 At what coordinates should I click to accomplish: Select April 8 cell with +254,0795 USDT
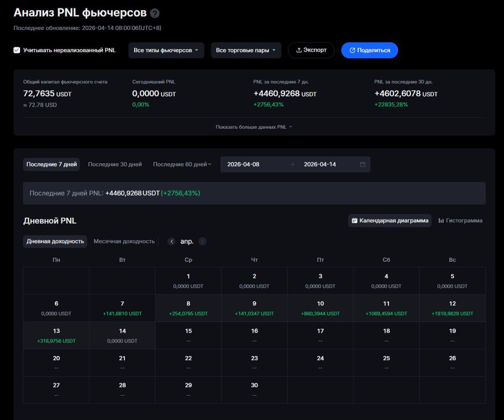tap(188, 308)
